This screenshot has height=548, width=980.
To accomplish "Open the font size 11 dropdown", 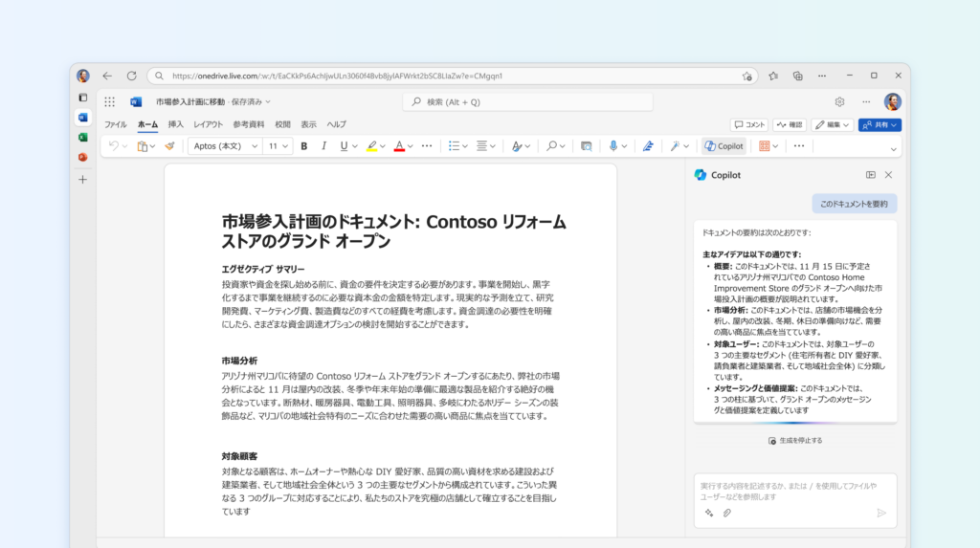I will click(278, 146).
